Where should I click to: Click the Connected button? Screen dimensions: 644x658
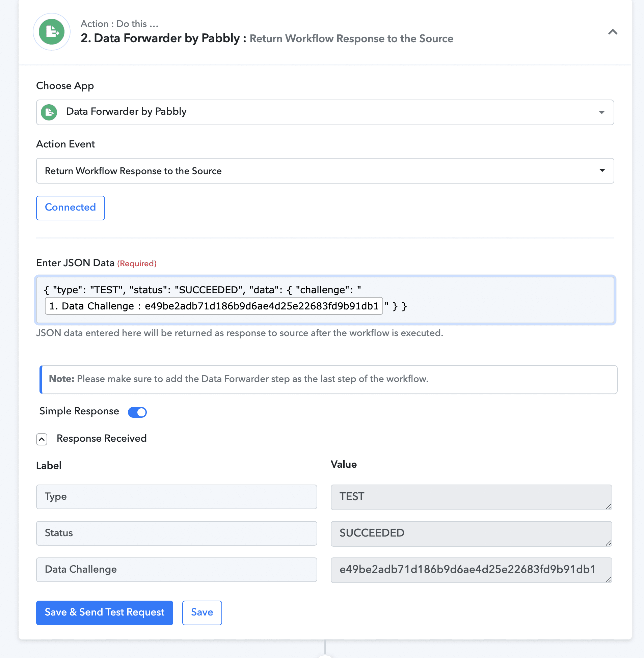click(x=70, y=208)
